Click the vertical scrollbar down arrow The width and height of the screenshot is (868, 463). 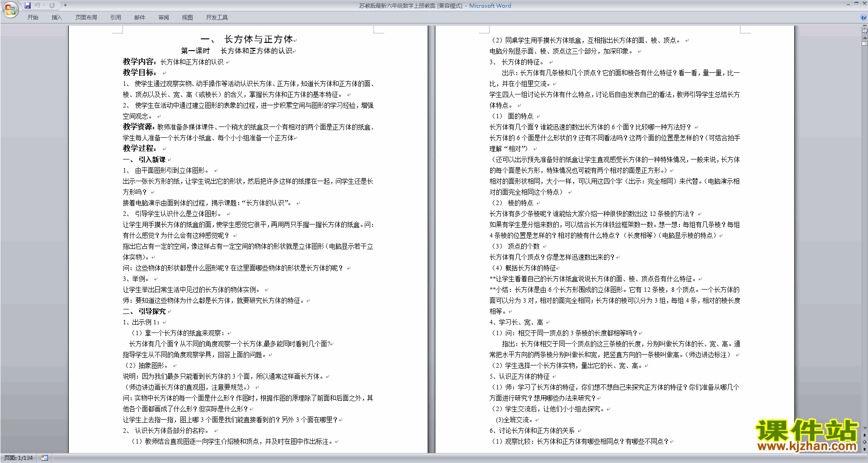(865, 428)
